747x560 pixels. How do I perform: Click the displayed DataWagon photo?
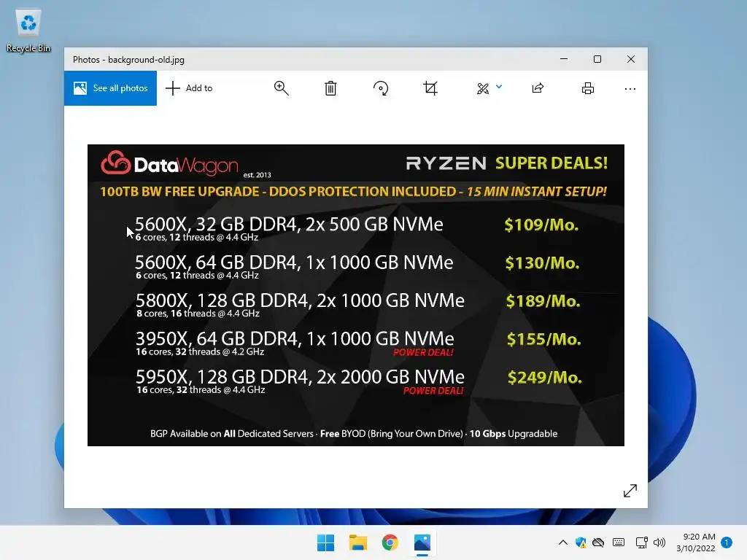[x=356, y=295]
